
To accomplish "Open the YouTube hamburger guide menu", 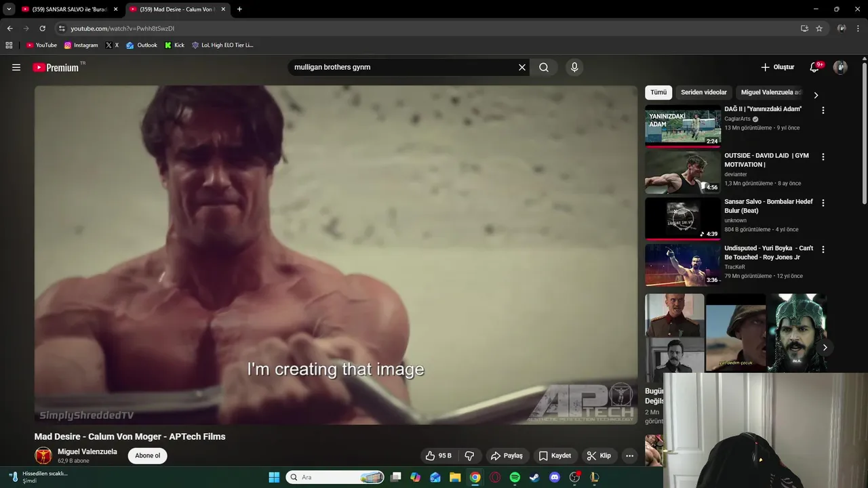I will click(16, 67).
